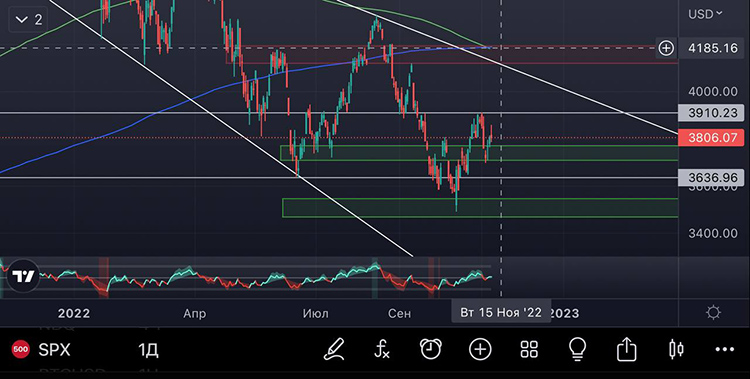Open the SPX symbol search
This screenshot has width=750, height=379.
pyautogui.click(x=54, y=350)
